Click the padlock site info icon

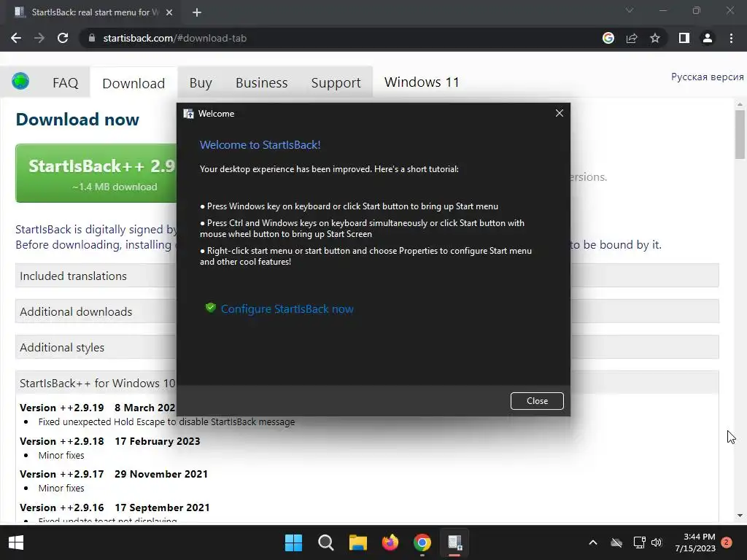[92, 38]
